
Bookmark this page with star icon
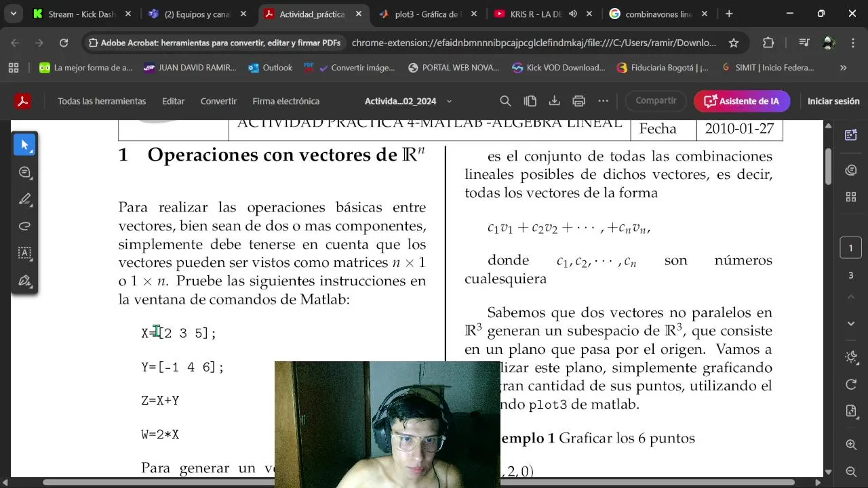(733, 43)
